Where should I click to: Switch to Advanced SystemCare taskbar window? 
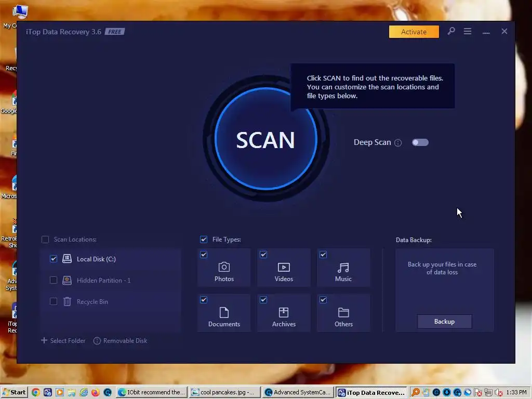[x=298, y=393]
